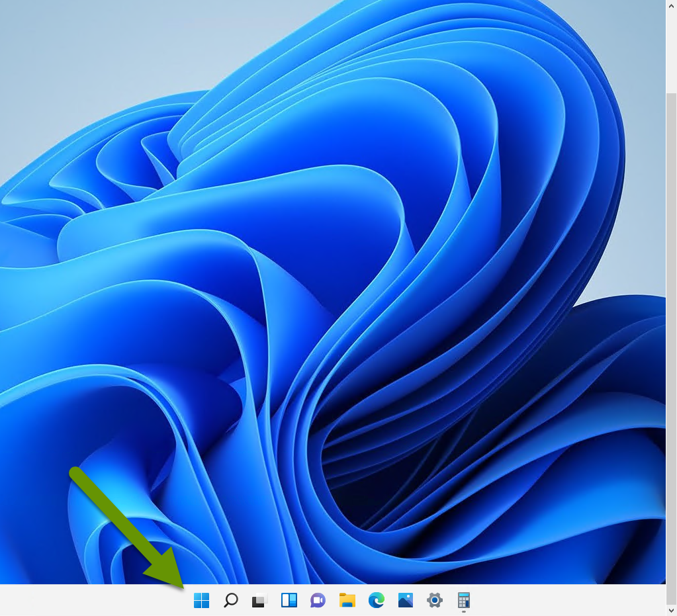Open the Widgets panel
677x616 pixels.
[289, 601]
